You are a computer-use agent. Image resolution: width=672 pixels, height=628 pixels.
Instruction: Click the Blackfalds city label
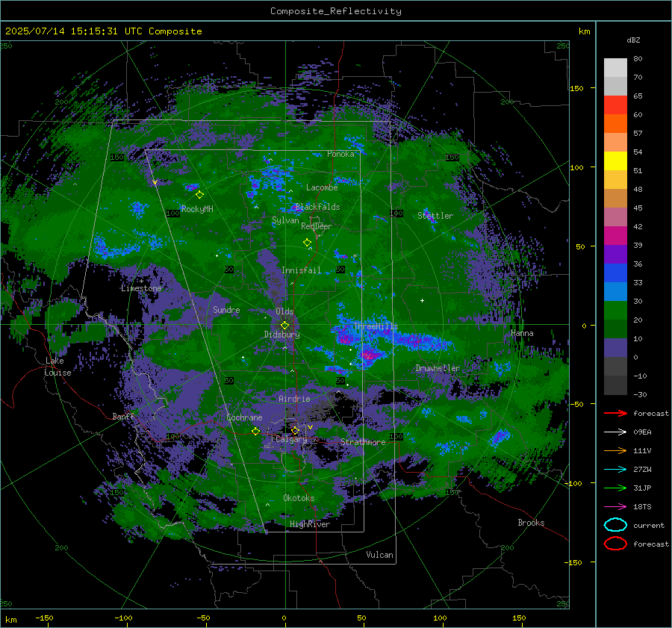[x=317, y=207]
